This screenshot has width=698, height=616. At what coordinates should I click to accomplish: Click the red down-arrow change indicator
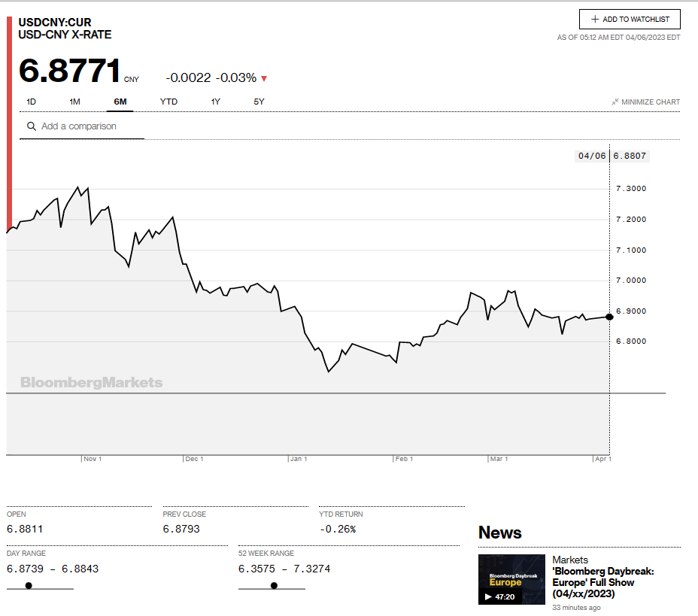(264, 78)
